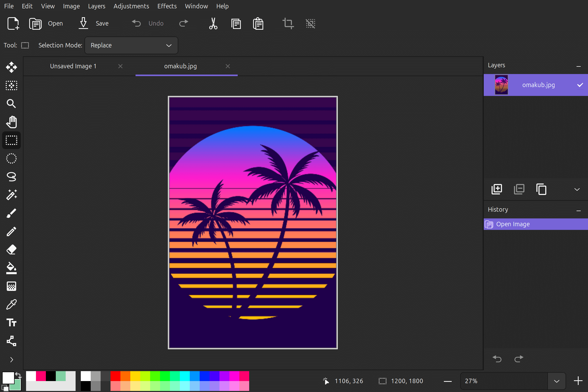Click the Undo text button
The width and height of the screenshot is (588, 392).
[x=156, y=23]
